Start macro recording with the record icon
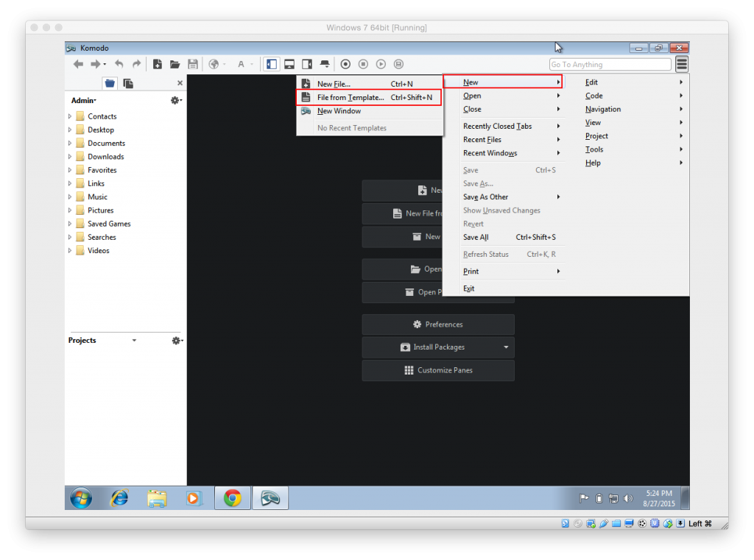This screenshot has width=754, height=560. click(x=344, y=64)
